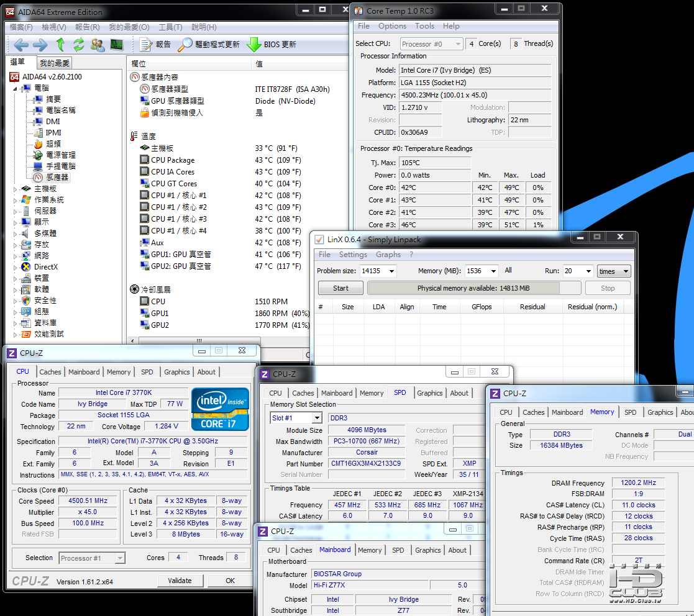Click the AIDA64 horizontal scrollbar
The image size is (694, 616).
199,340
